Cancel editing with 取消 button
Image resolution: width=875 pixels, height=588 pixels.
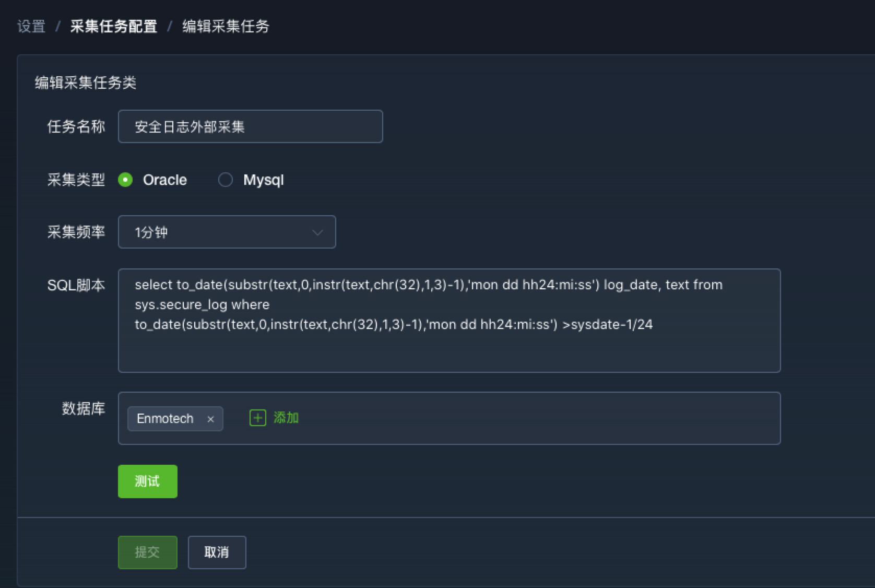(217, 552)
